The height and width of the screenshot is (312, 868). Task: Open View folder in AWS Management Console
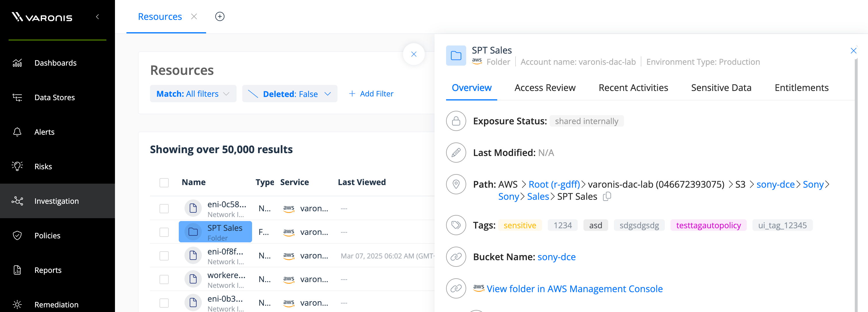pyautogui.click(x=574, y=289)
